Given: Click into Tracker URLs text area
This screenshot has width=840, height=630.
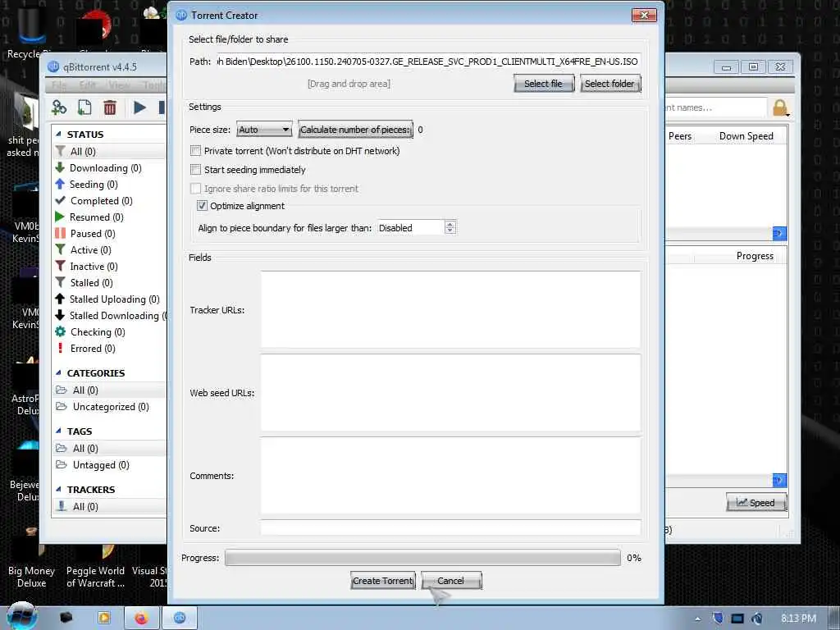Looking at the screenshot, I should click(x=450, y=309).
